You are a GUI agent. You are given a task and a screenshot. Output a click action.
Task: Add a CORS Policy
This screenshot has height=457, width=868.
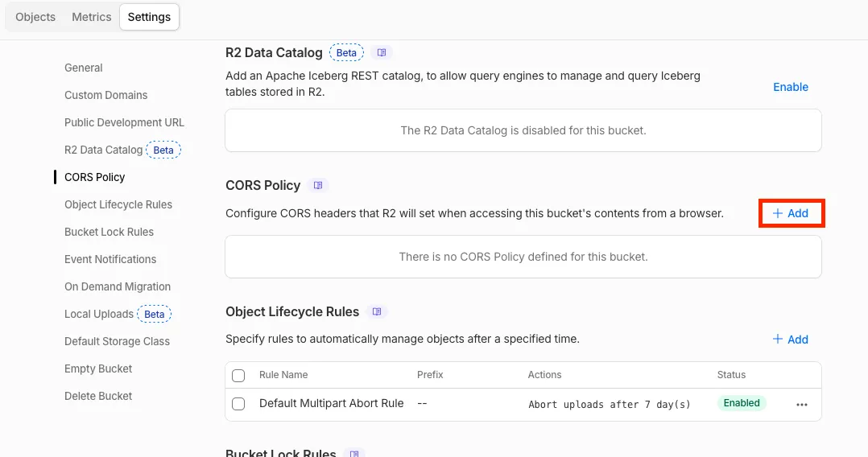point(791,213)
